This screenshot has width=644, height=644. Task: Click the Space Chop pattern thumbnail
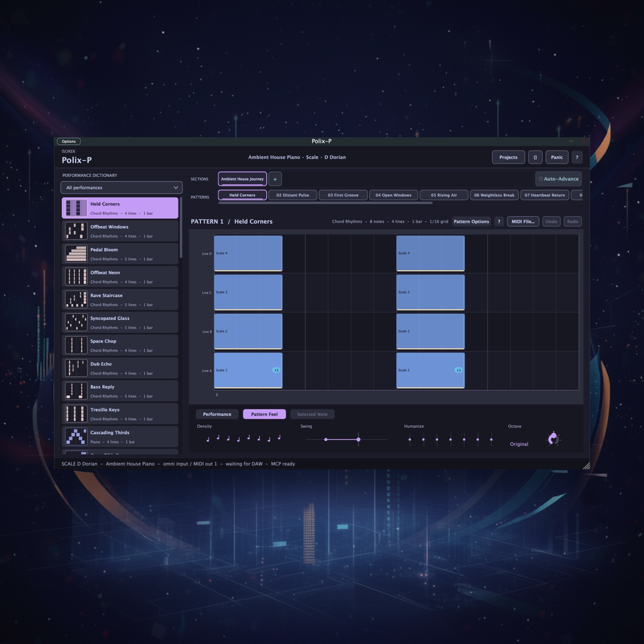pyautogui.click(x=76, y=345)
